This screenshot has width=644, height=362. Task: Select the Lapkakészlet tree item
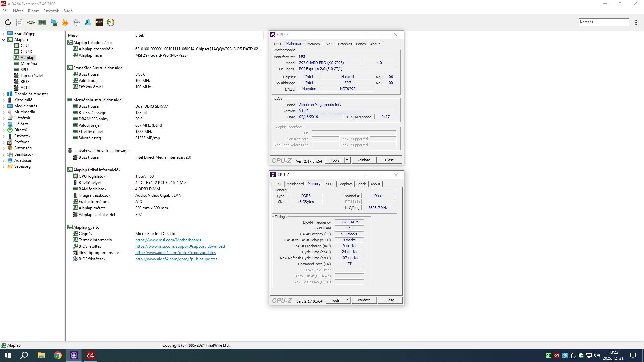tap(32, 76)
